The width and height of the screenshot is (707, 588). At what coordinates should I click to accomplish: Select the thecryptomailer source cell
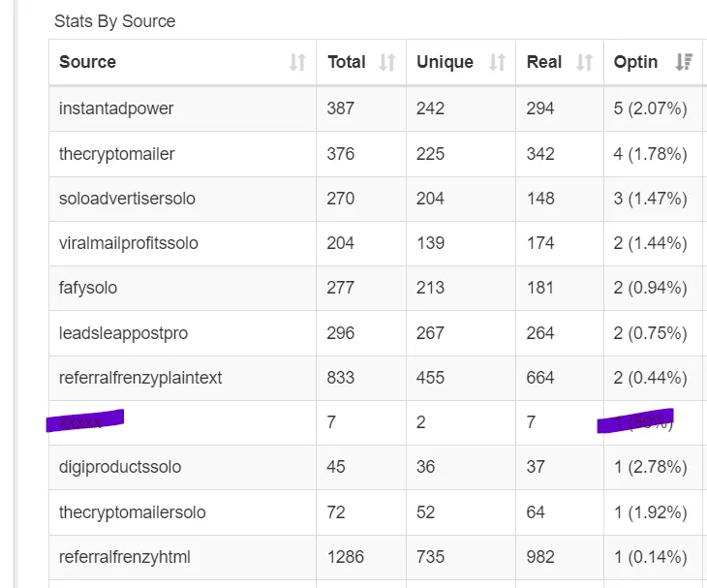coord(116,154)
